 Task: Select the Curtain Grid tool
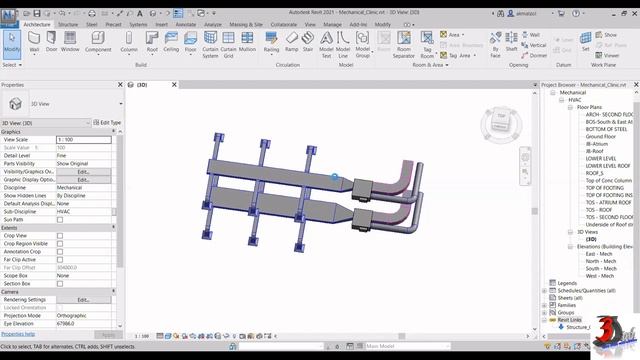(x=229, y=45)
